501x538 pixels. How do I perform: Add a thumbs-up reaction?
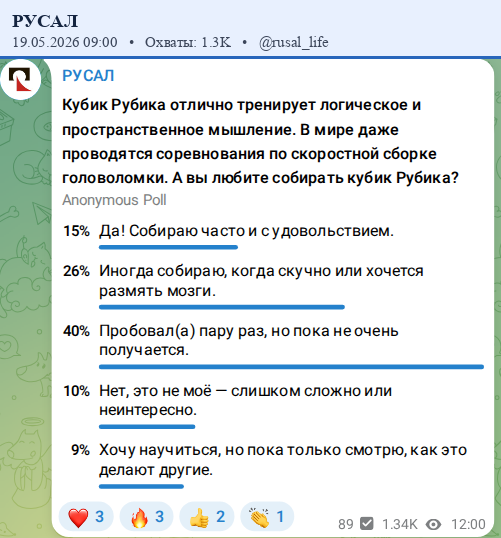(x=207, y=516)
